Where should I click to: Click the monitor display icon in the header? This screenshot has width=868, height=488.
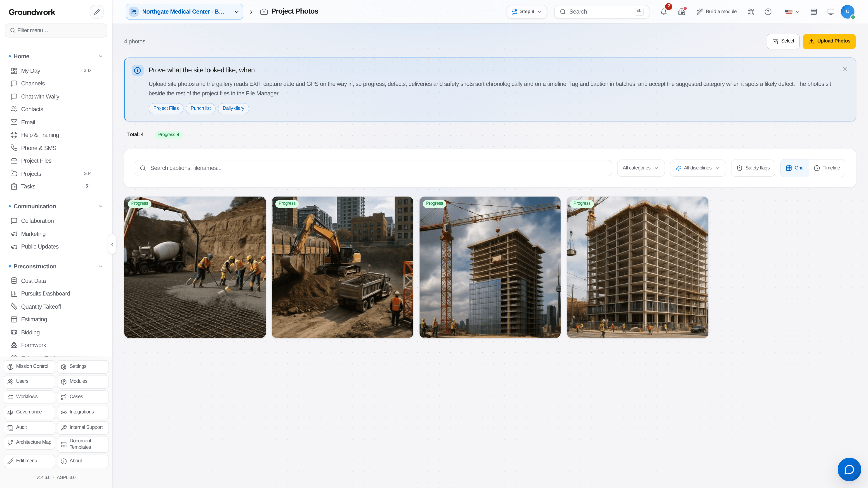831,12
